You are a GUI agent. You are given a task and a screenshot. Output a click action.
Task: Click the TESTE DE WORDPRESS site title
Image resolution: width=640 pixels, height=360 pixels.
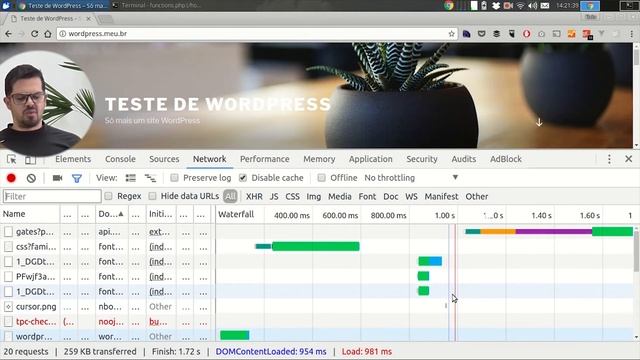coord(218,104)
